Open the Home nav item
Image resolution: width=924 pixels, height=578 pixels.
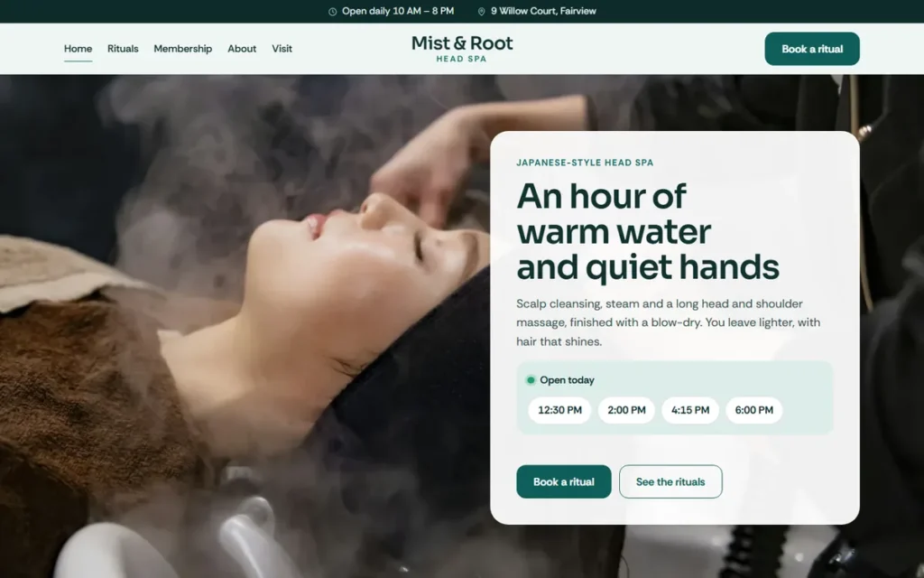coord(78,49)
